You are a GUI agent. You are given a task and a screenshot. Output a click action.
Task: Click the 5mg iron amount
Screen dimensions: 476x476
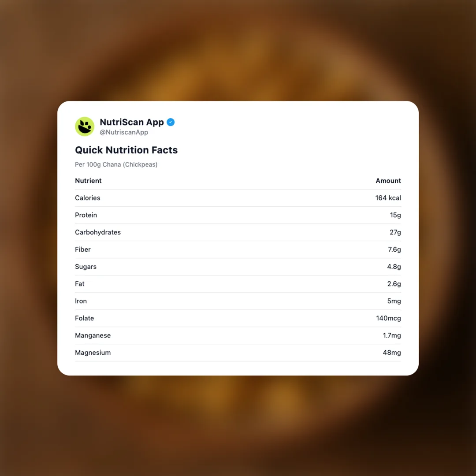pos(394,301)
